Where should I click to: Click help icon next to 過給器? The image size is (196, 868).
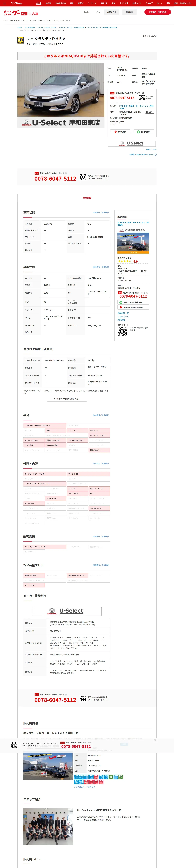(75, 310)
